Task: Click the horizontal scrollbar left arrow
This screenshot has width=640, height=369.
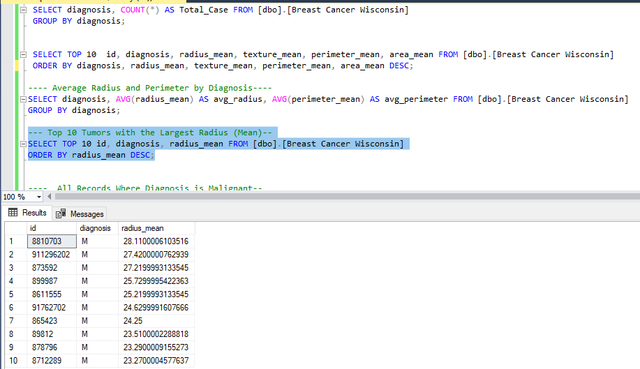Action: click(x=49, y=197)
